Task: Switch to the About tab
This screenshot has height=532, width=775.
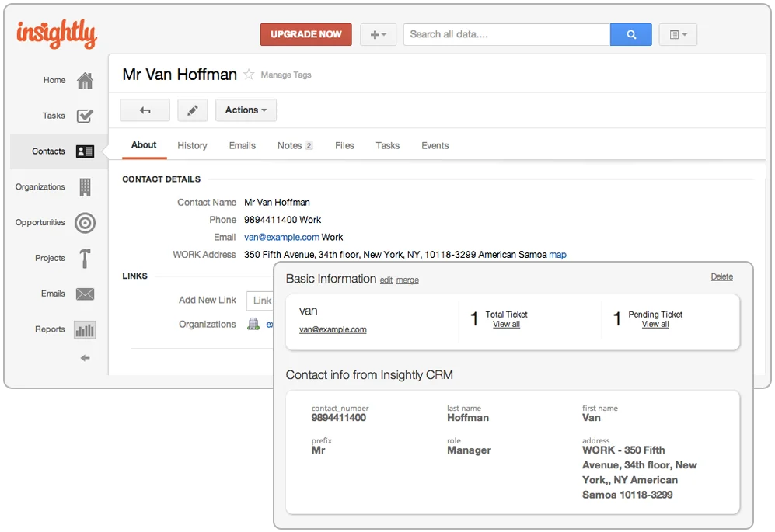Action: pos(144,145)
